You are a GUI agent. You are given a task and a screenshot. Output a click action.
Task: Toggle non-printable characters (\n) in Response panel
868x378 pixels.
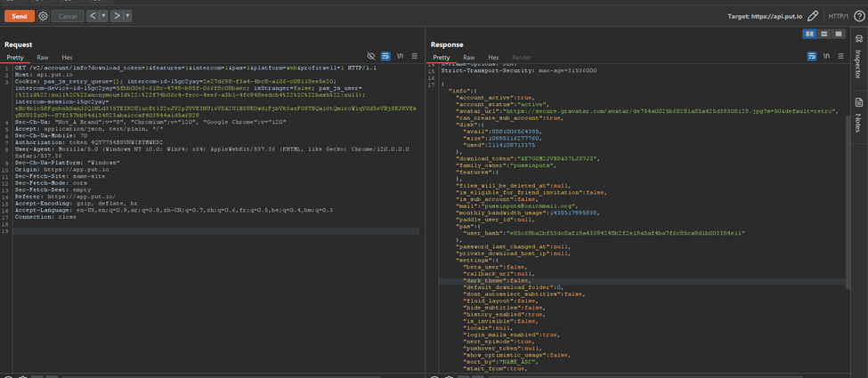coord(826,56)
